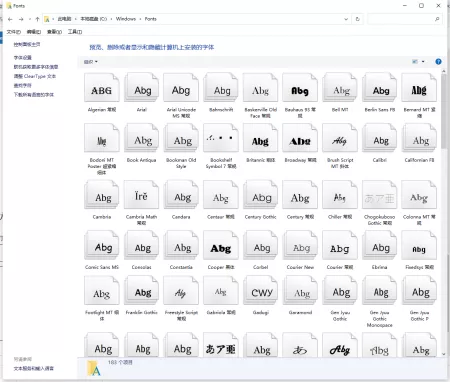Open the view options dropdown arrow

coord(423,62)
